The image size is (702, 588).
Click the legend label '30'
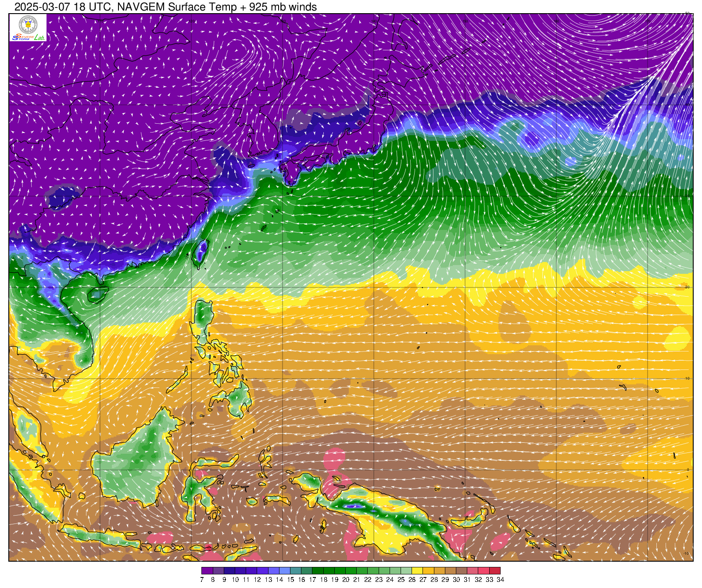(456, 580)
